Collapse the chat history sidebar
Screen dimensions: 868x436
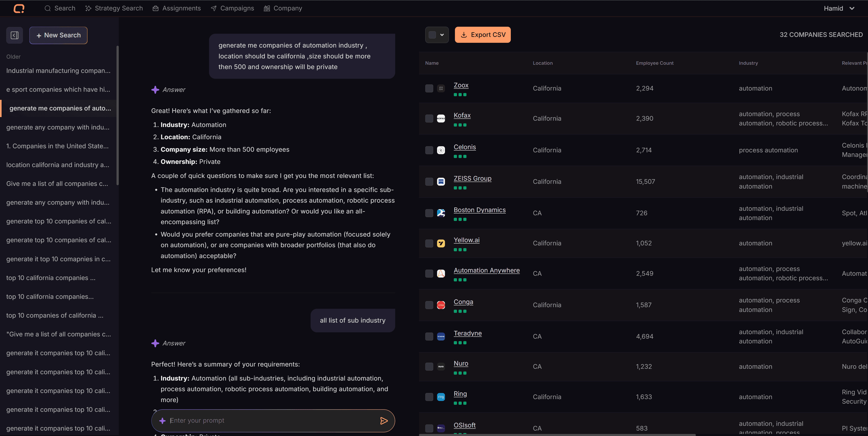[x=14, y=35]
